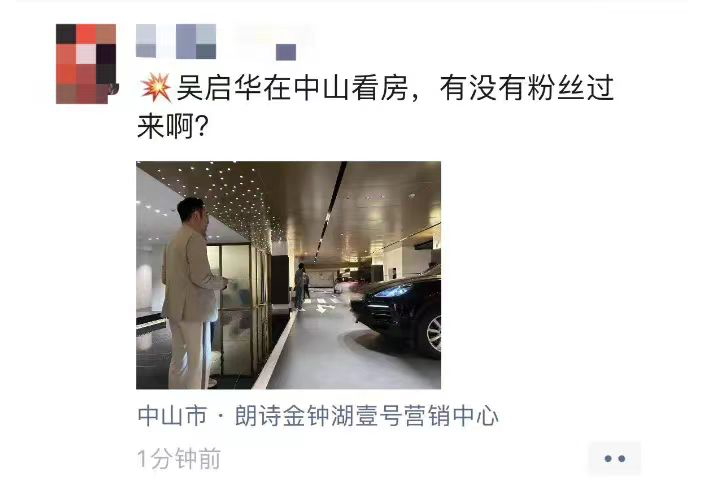This screenshot has width=702, height=484.
Task: Tap the 1分钟前 timestamp
Action: (x=179, y=458)
